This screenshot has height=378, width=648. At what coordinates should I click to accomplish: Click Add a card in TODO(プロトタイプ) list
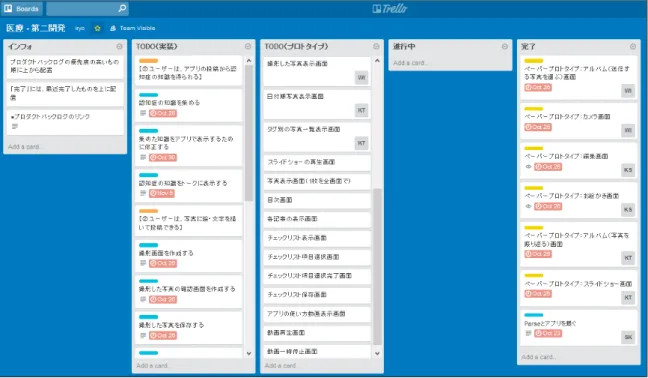283,366
